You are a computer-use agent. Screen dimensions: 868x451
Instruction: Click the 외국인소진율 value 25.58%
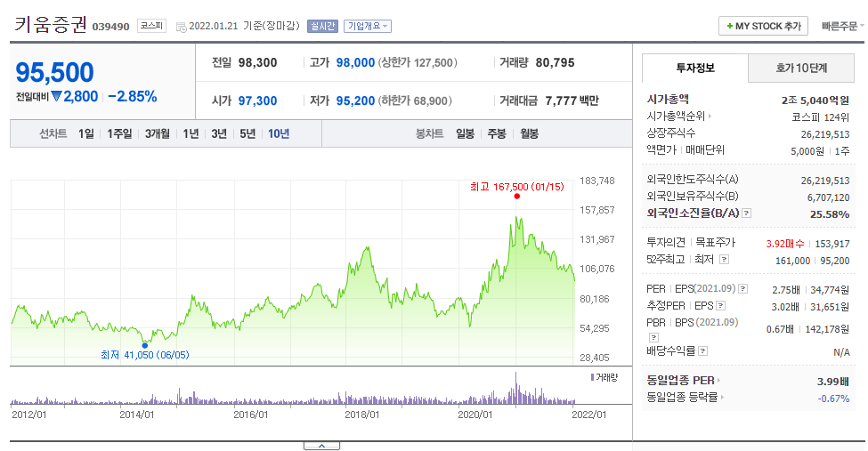pyautogui.click(x=830, y=214)
